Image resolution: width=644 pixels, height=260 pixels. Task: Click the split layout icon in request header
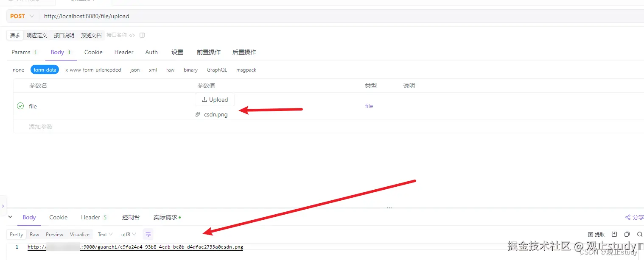[142, 35]
